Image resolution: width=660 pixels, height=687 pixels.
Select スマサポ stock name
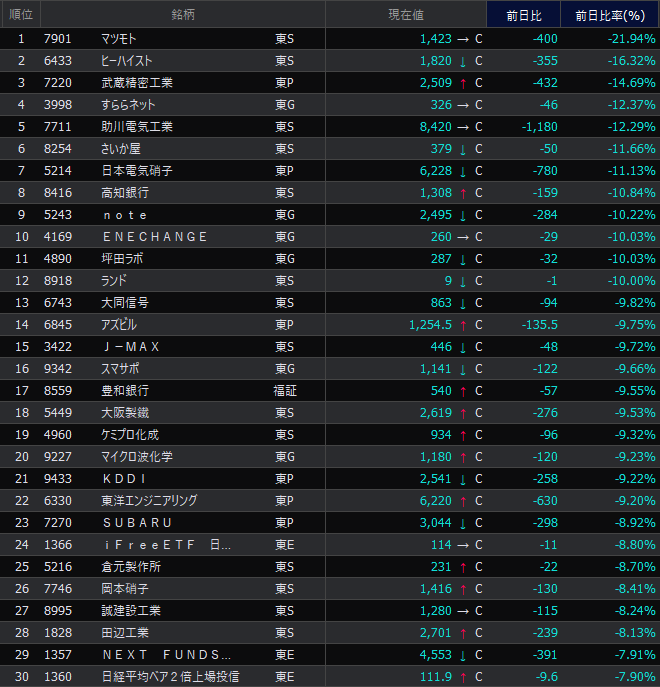[x=120, y=368]
